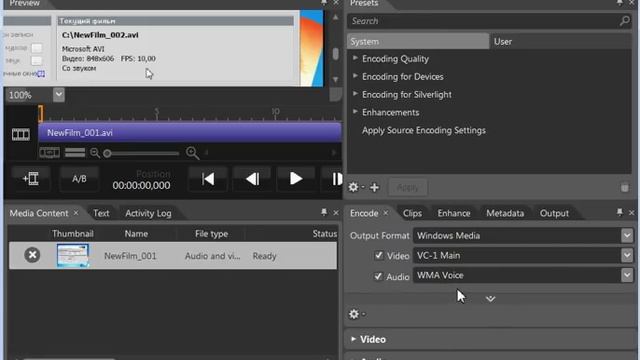Click the orange playhead marker on timeline
640x360 pixels.
(40, 113)
